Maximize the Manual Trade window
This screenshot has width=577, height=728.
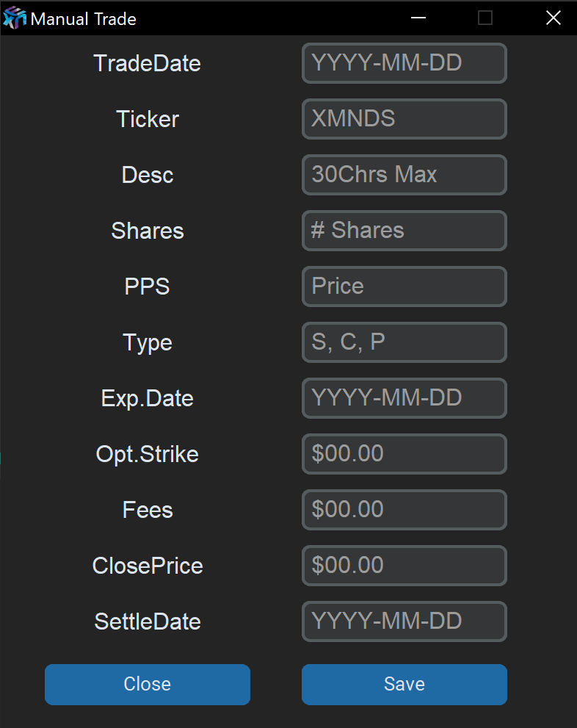point(485,18)
